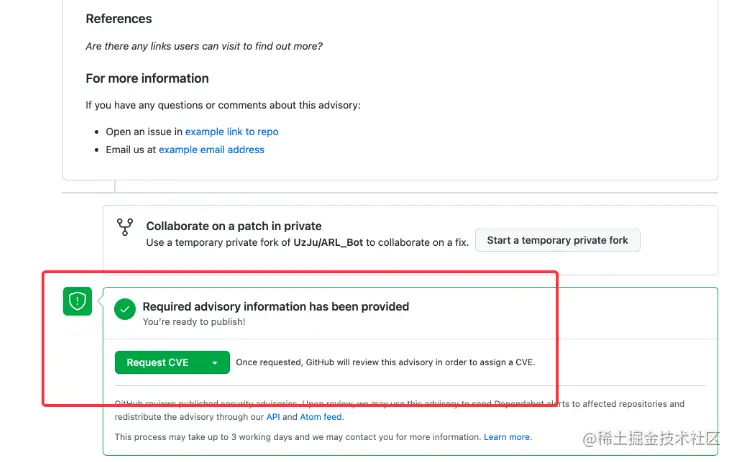The width and height of the screenshot is (735, 462).
Task: Select the References heading
Action: 119,19
